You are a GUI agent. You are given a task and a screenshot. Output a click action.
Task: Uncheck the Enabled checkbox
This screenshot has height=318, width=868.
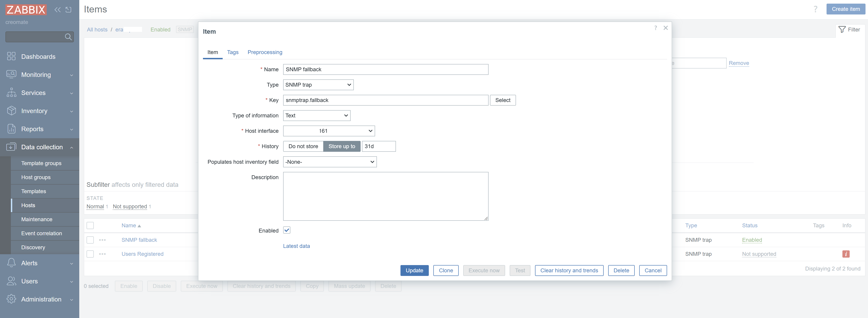tap(286, 230)
